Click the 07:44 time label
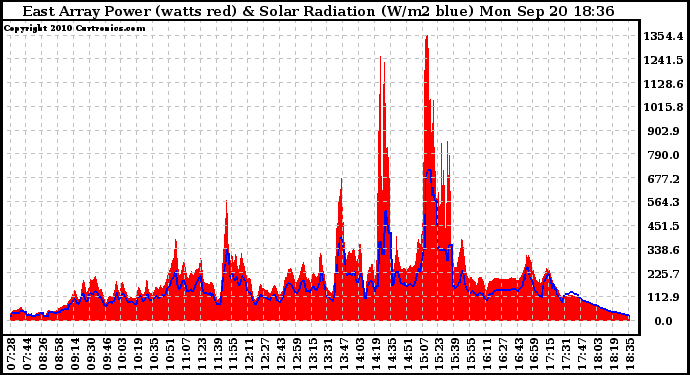Viewport: 690px width, 375px height. [x=27, y=354]
